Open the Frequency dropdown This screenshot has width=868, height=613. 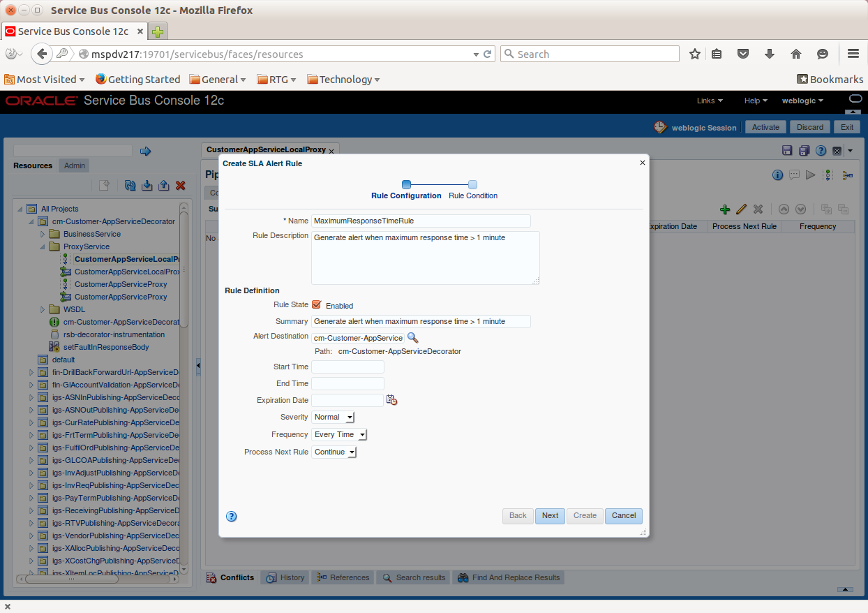[x=339, y=434]
